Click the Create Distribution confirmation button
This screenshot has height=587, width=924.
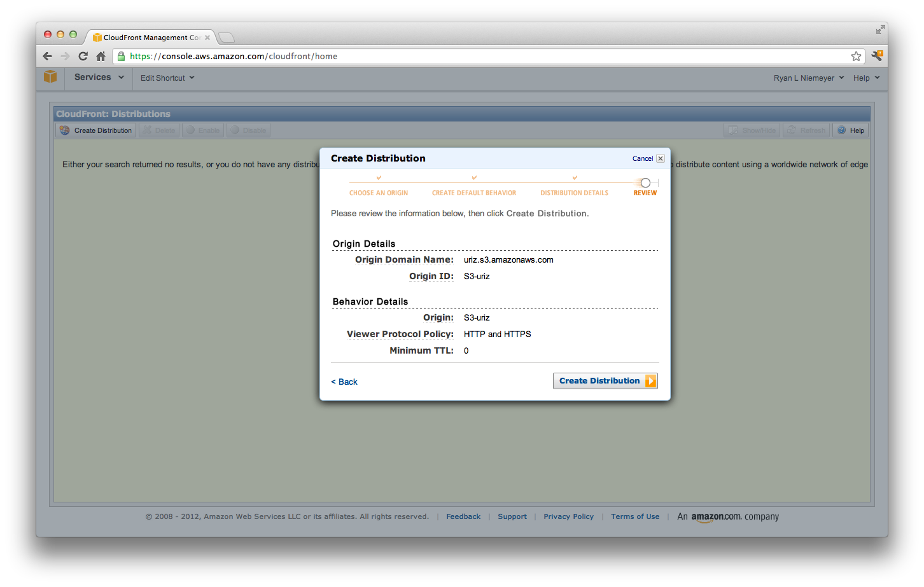(605, 380)
